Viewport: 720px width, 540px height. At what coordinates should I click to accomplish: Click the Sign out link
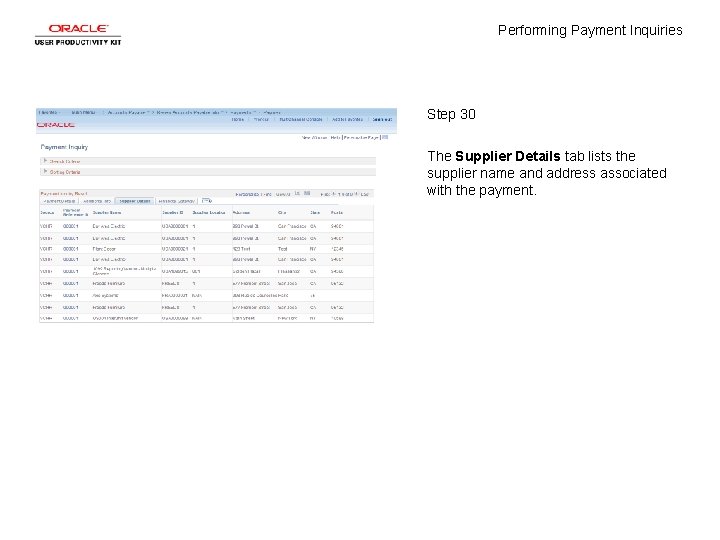click(x=382, y=119)
